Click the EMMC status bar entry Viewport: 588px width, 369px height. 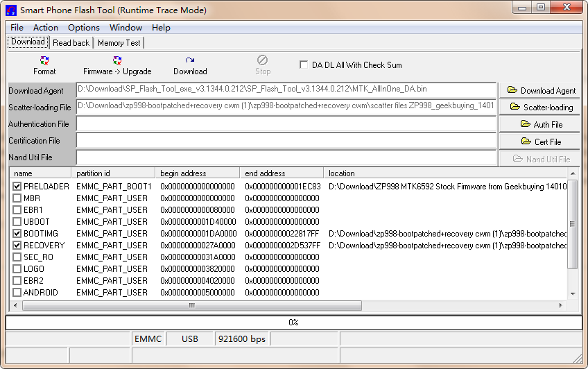(148, 339)
